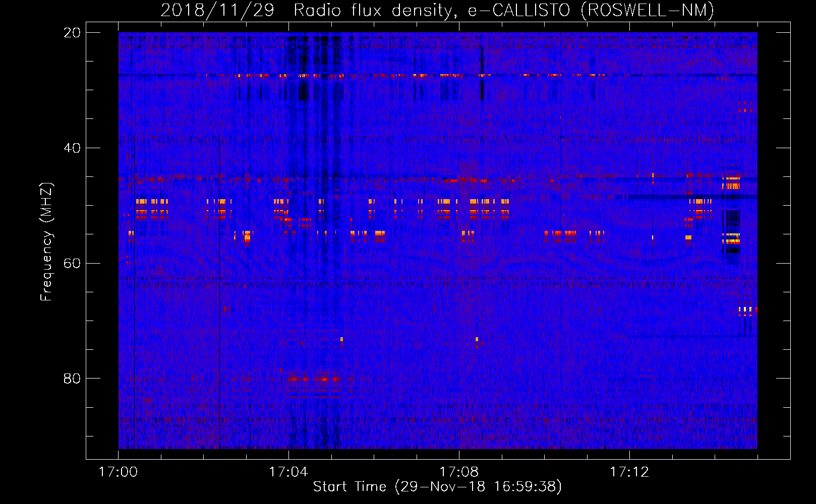The width and height of the screenshot is (816, 504).
Task: Click the y-axis tick label "60"
Action: click(x=72, y=263)
